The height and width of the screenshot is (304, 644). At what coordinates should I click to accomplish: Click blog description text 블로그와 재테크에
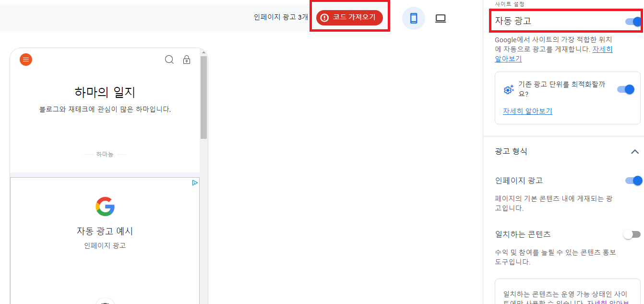coord(105,109)
